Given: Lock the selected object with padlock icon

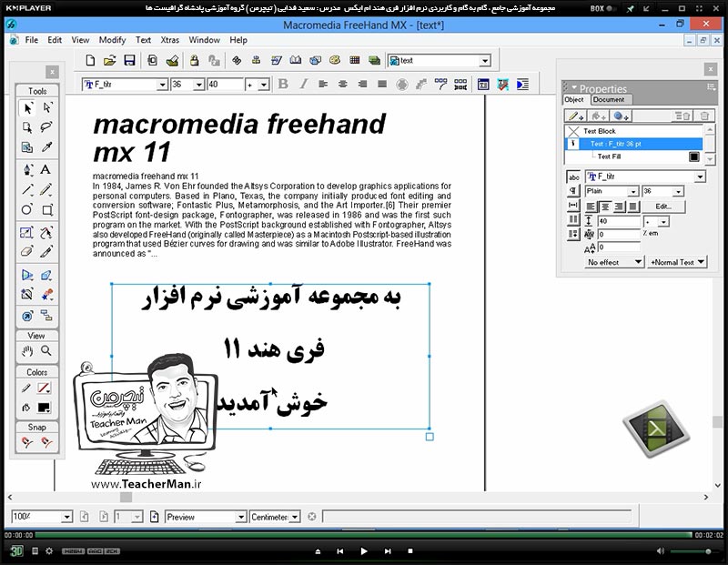Looking at the screenshot, I should pos(194,60).
